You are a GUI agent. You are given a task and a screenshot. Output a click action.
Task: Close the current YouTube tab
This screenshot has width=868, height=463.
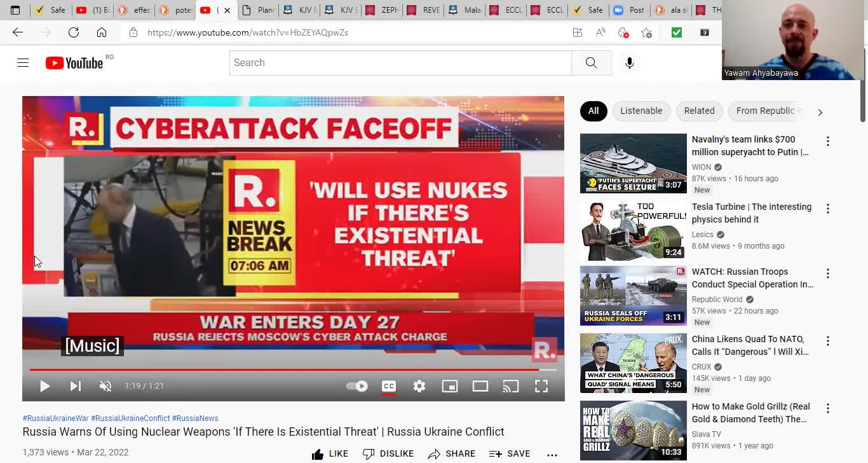[227, 10]
